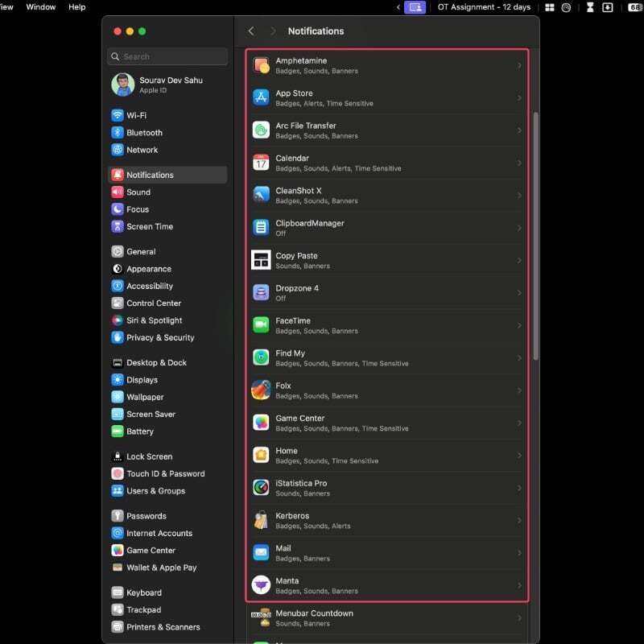
Task: Open the Network pane
Action: tap(167, 150)
